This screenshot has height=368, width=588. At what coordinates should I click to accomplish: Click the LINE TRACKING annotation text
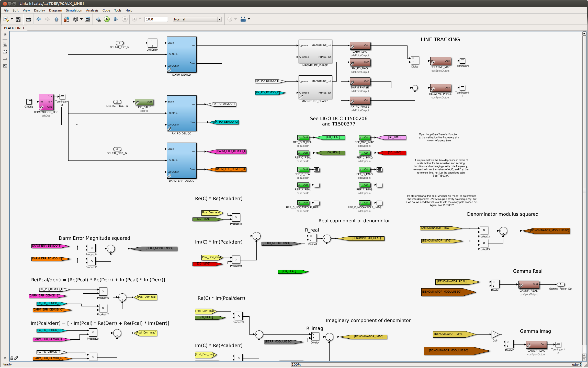pos(440,39)
